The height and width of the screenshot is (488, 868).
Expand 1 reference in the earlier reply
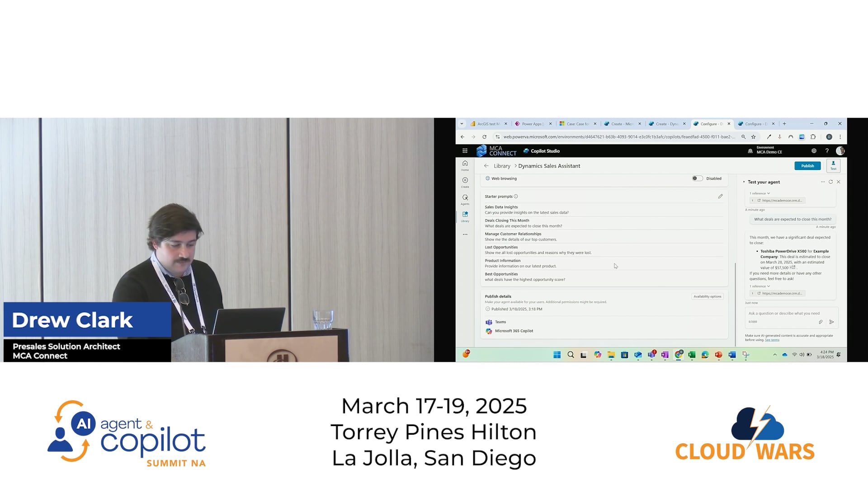pyautogui.click(x=759, y=193)
